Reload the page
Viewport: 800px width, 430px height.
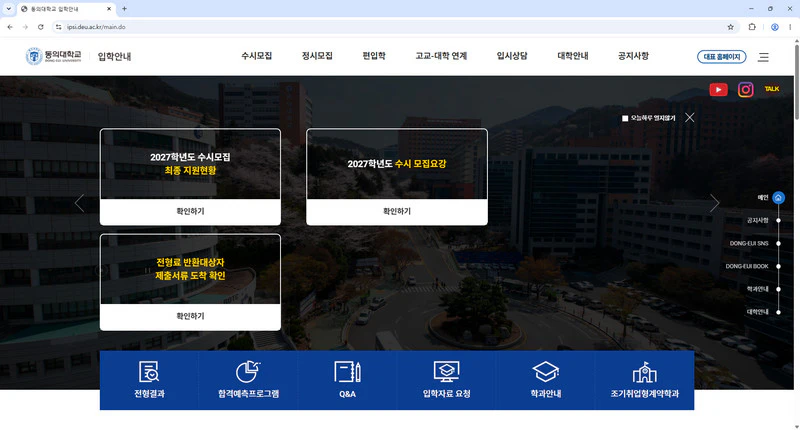coord(40,27)
